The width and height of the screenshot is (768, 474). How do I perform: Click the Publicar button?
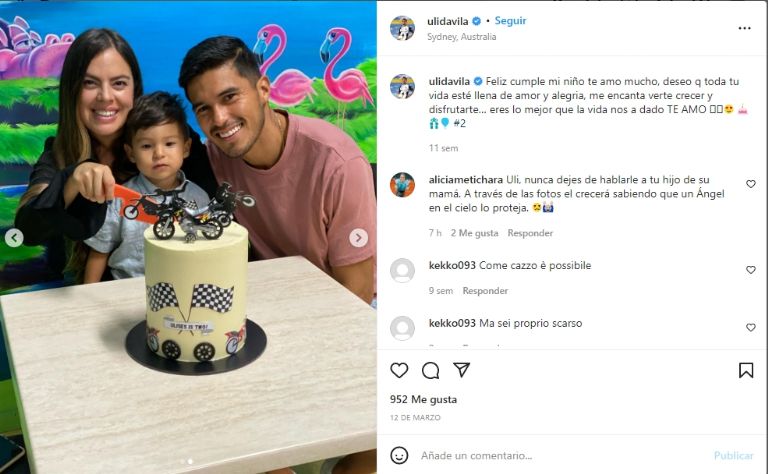733,456
